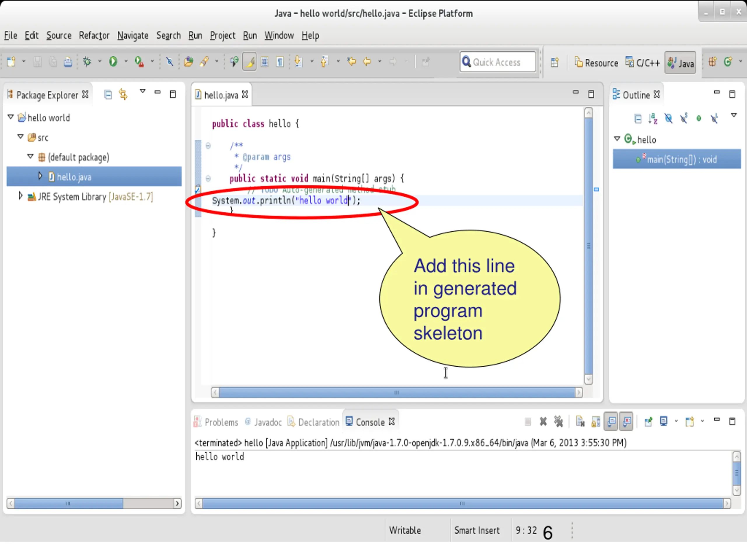Open the Refactor menu
This screenshot has width=747, height=560.
pos(94,36)
